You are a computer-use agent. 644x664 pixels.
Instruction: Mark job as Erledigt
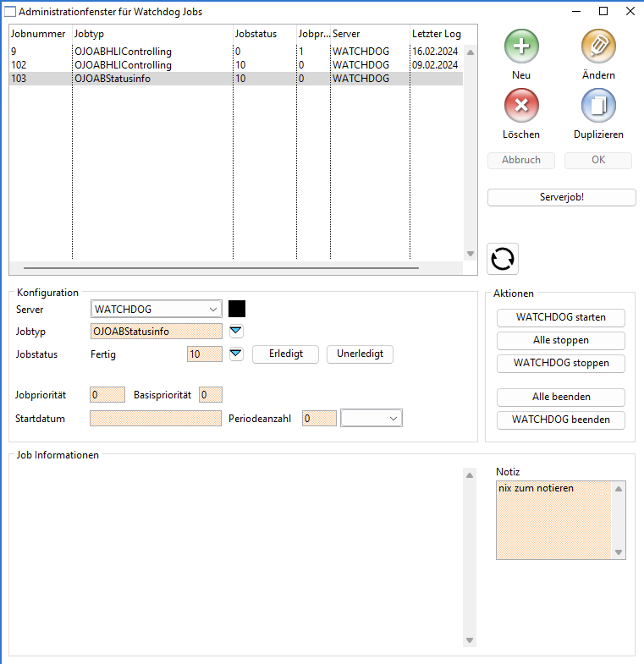[285, 354]
